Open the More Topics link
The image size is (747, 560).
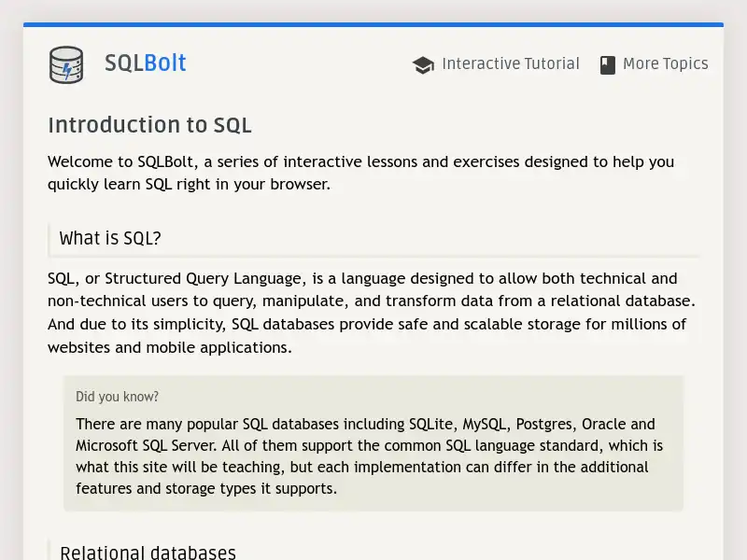[667, 64]
